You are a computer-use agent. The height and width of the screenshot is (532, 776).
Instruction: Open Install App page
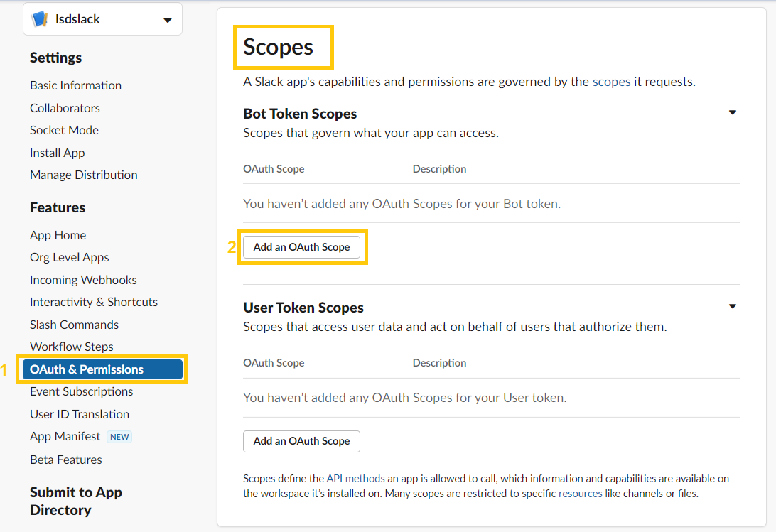[x=57, y=153]
